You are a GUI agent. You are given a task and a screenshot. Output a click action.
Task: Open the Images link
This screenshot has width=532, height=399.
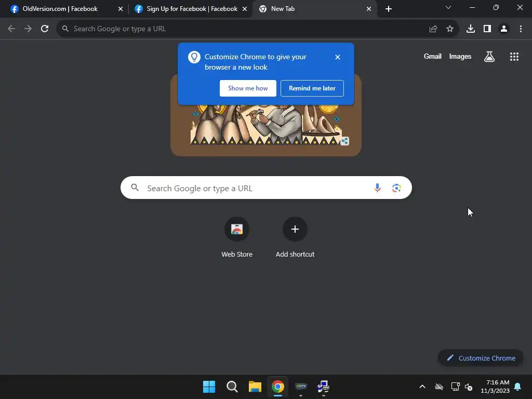(460, 56)
